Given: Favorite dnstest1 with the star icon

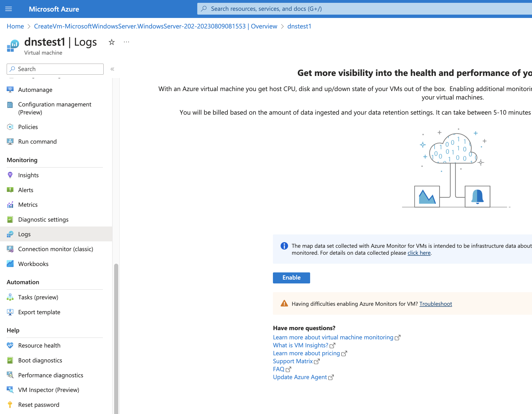Looking at the screenshot, I should click(112, 42).
